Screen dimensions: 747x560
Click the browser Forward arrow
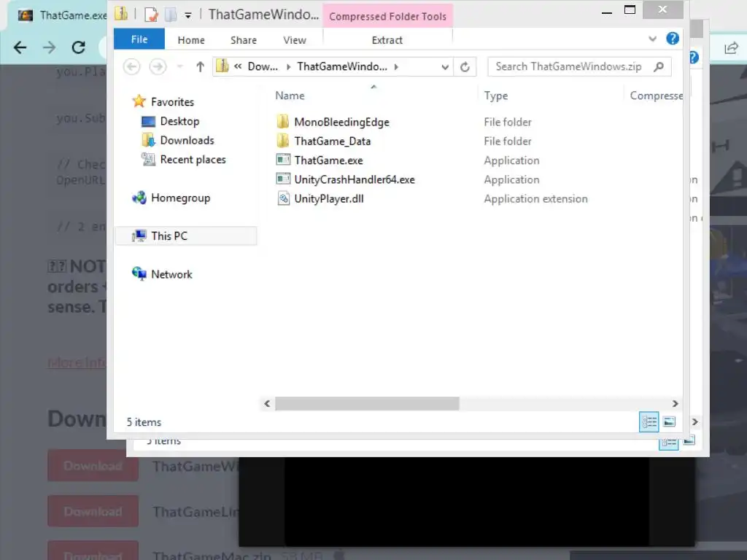pyautogui.click(x=49, y=47)
